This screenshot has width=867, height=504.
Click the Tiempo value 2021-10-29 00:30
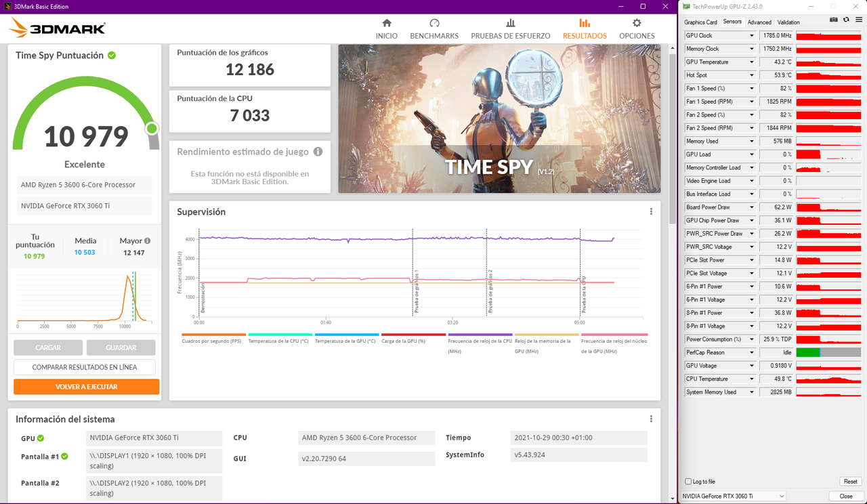coord(579,438)
